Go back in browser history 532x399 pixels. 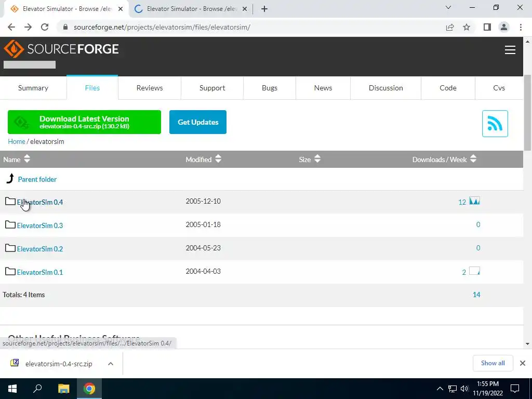(x=11, y=27)
